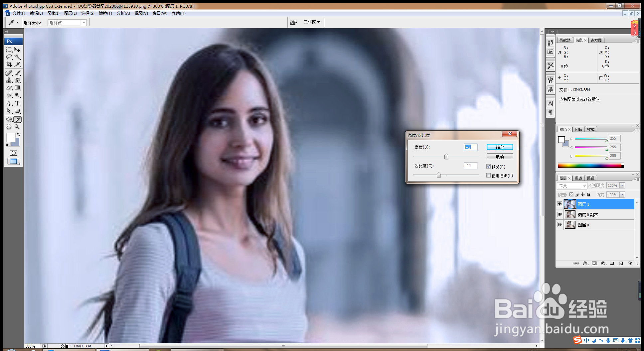Select the Clone Stamp tool

click(9, 80)
